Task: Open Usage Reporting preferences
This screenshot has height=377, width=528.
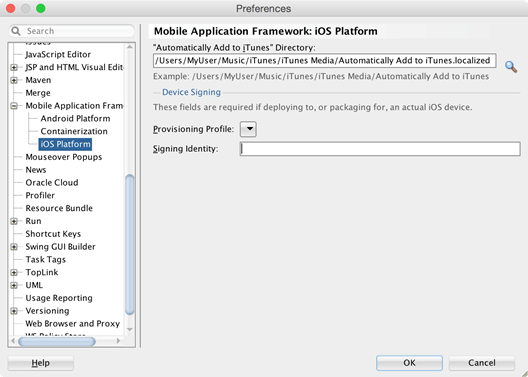Action: coord(59,298)
